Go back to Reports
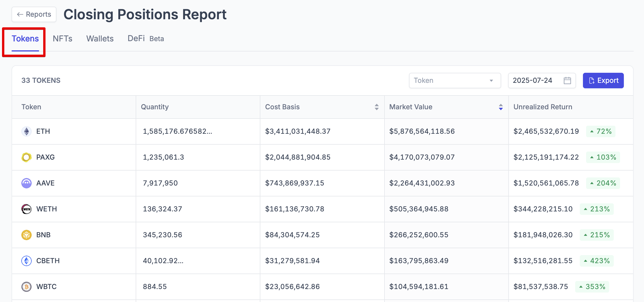 tap(34, 14)
